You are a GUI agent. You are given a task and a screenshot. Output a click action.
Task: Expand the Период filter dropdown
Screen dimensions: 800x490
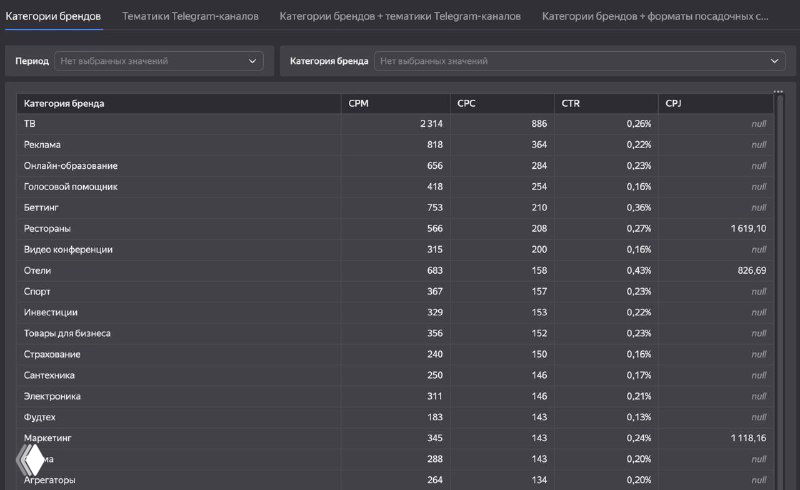(x=158, y=61)
